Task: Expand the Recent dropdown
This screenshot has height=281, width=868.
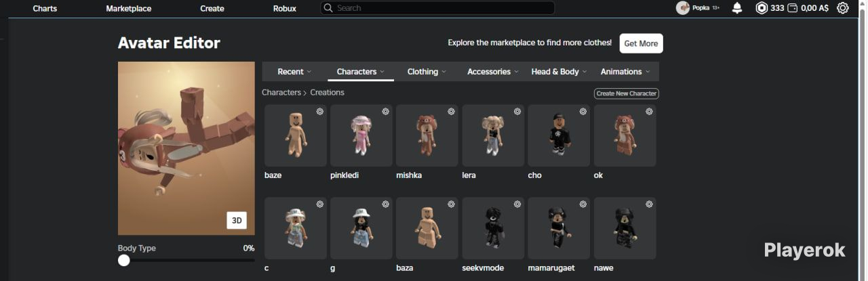Action: 294,72
